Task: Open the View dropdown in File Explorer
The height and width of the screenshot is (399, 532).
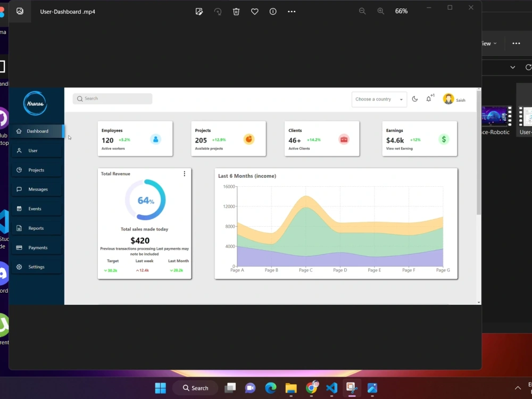Action: coord(489,44)
